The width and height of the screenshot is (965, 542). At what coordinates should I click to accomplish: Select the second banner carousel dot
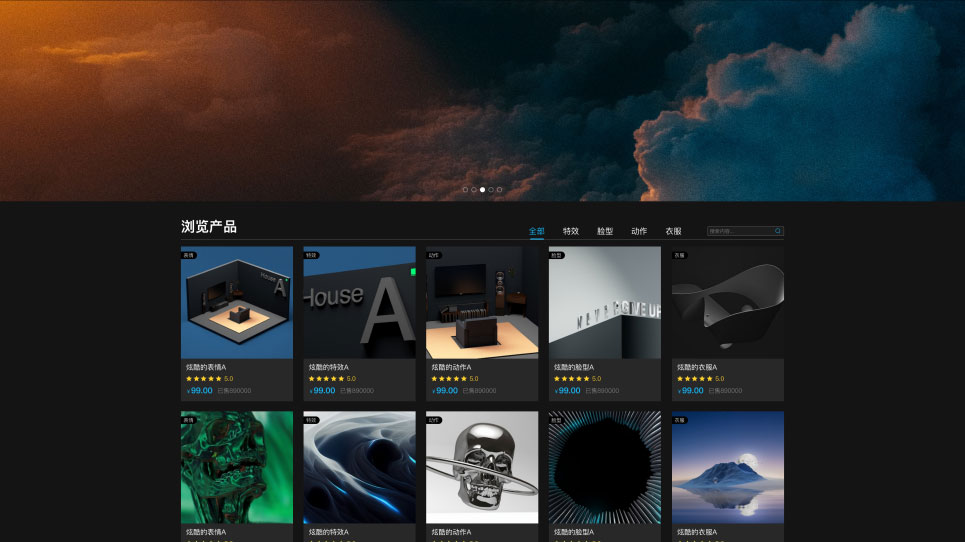(x=474, y=189)
